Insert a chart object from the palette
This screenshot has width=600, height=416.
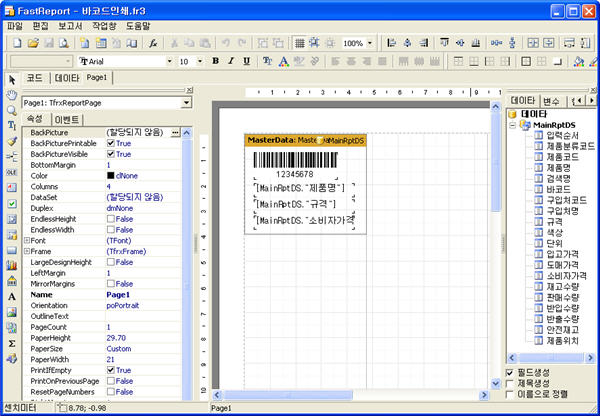[12, 265]
